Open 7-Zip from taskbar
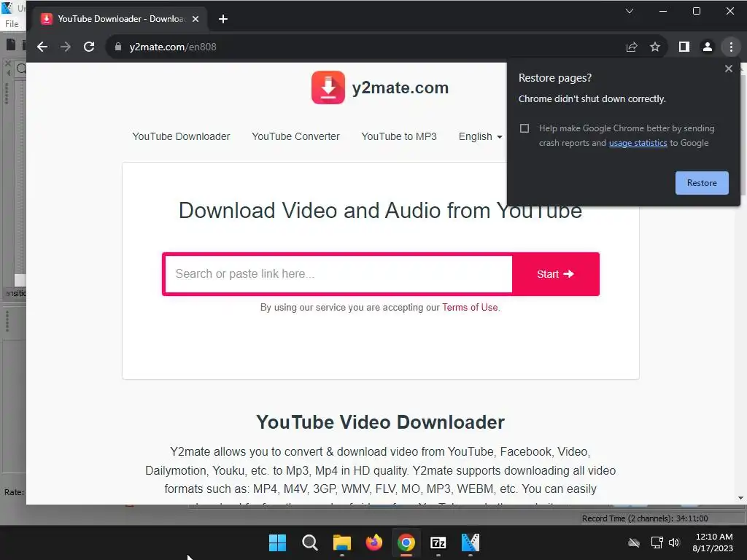 438,542
